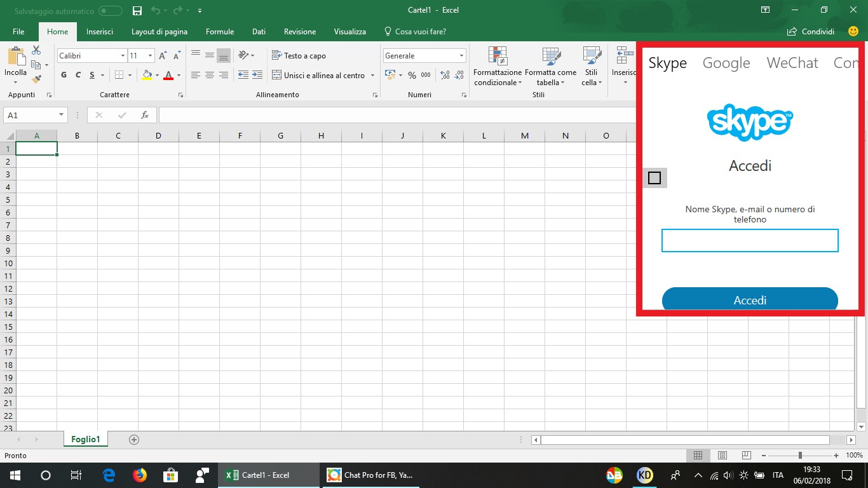
Task: Click the zoom slider handle
Action: (800, 455)
